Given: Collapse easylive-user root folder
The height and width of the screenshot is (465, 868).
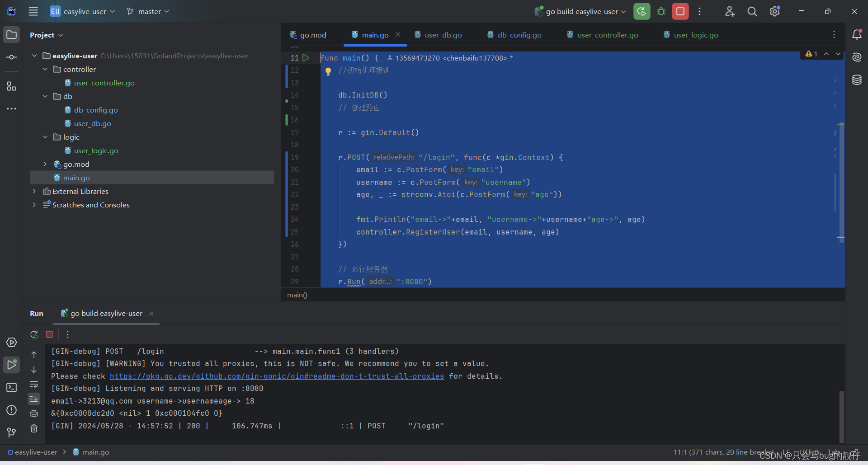Looking at the screenshot, I should point(34,56).
